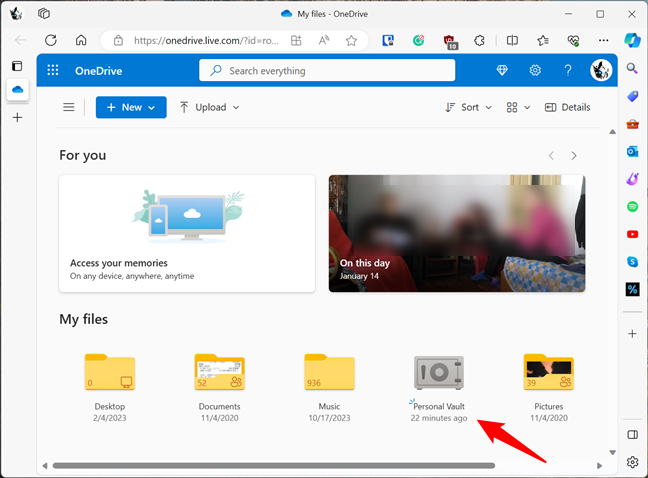Screen dimensions: 648x478
Task: Toggle the sidebar visibility button
Action: point(632,435)
